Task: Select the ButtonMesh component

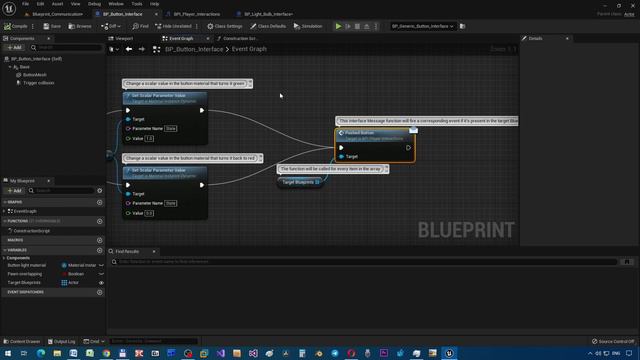Action: click(x=35, y=75)
